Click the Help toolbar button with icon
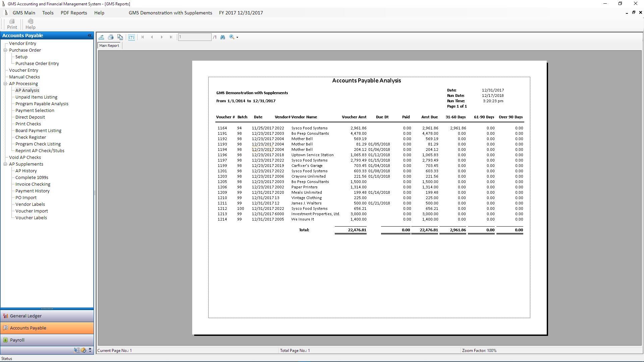 [30, 24]
